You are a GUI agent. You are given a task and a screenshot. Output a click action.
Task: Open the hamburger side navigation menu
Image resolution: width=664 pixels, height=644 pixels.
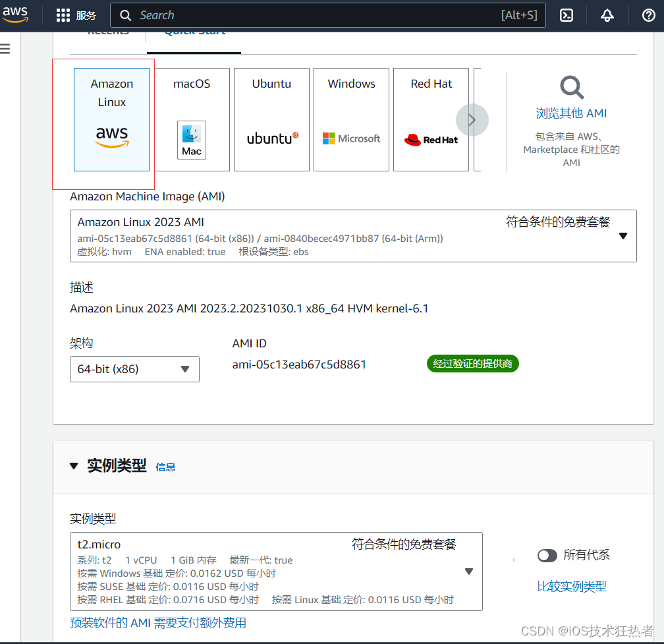(5, 49)
